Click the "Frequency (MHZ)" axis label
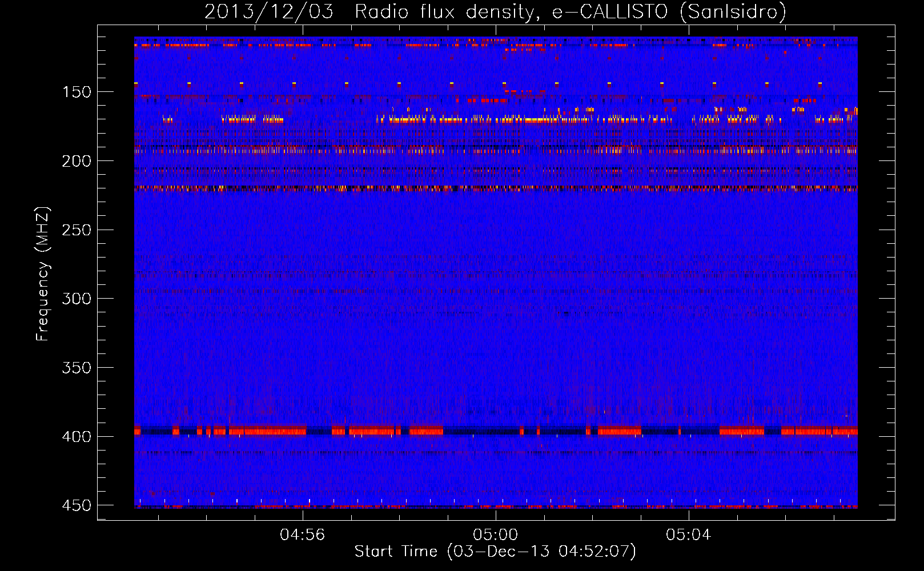This screenshot has height=571, width=924. pos(43,274)
